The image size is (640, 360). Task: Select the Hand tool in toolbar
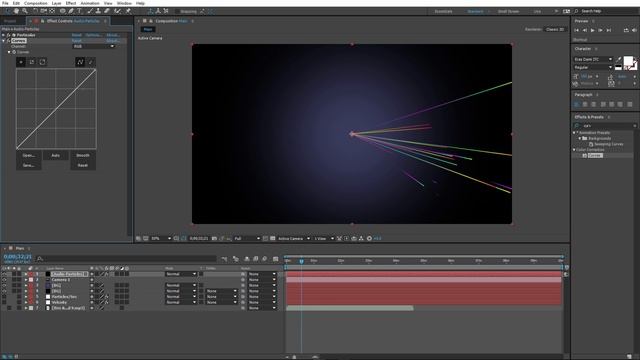[x=16, y=11]
